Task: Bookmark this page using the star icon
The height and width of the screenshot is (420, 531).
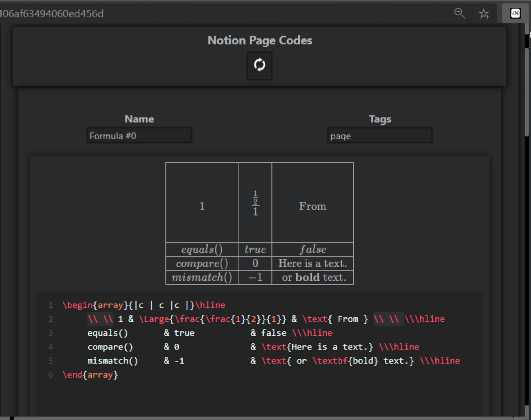Action: click(484, 13)
